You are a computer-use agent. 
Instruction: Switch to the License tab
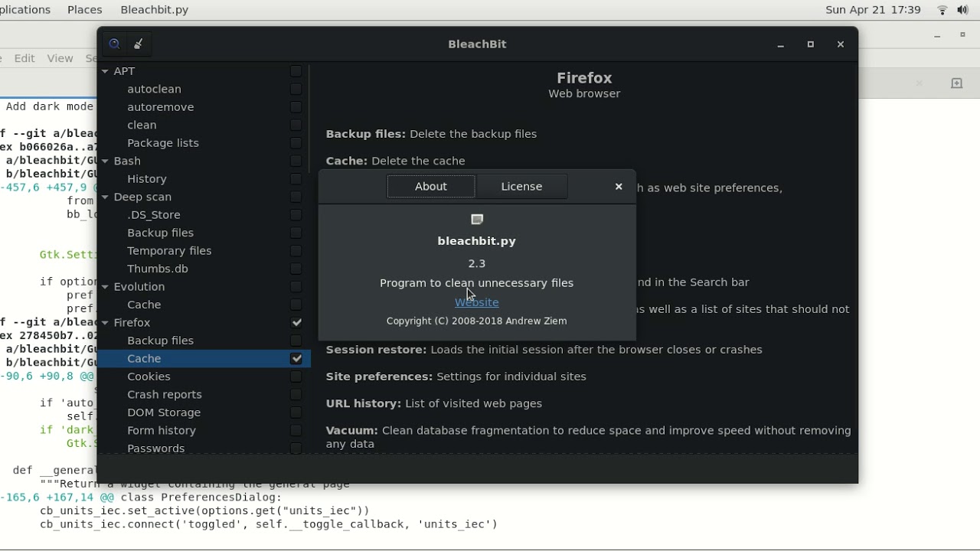coord(521,187)
